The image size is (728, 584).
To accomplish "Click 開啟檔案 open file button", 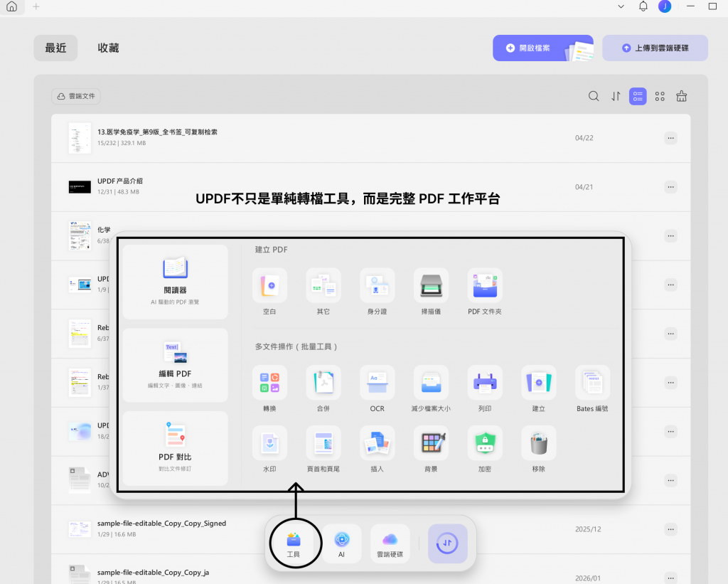I will 542,48.
